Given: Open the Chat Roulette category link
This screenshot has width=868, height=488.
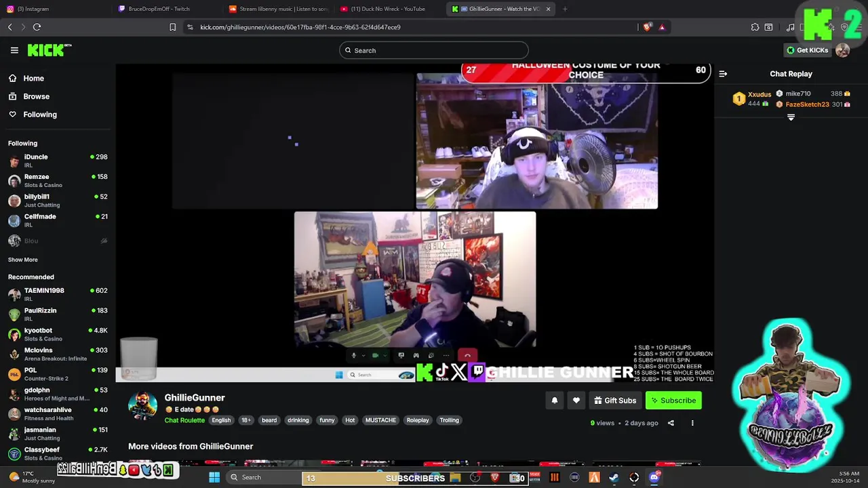Looking at the screenshot, I should tap(184, 420).
